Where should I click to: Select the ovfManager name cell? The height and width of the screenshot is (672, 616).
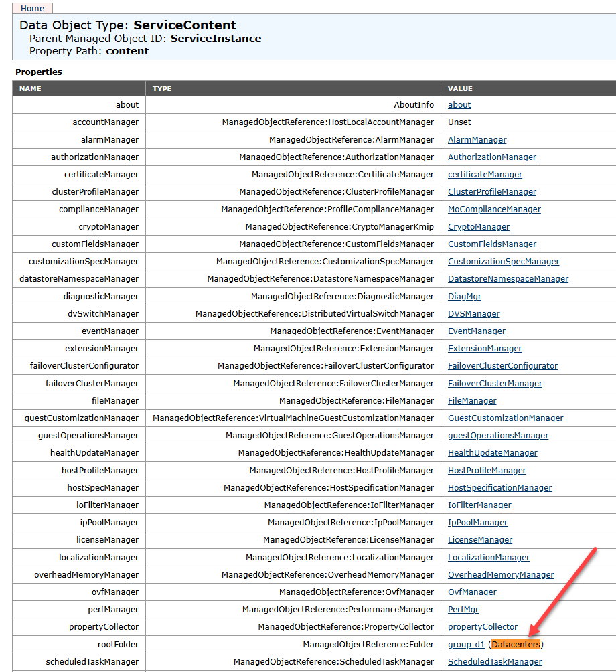tap(79, 592)
